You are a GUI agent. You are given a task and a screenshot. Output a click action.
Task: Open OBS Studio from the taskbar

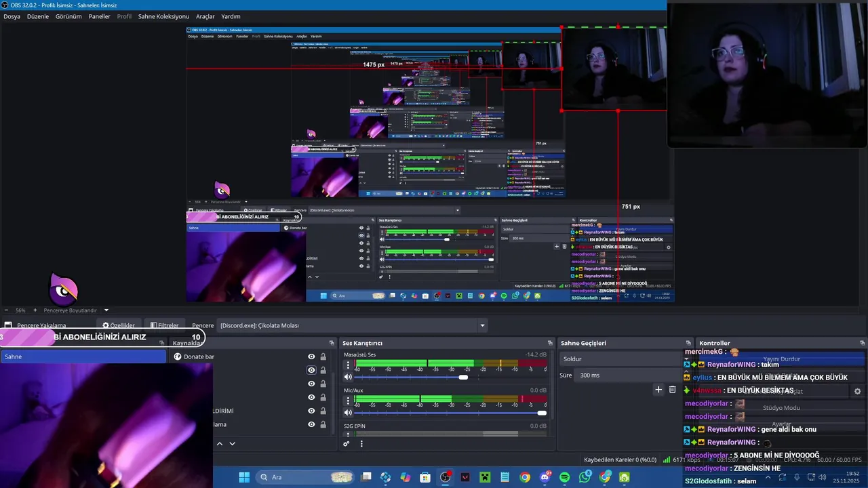(445, 477)
